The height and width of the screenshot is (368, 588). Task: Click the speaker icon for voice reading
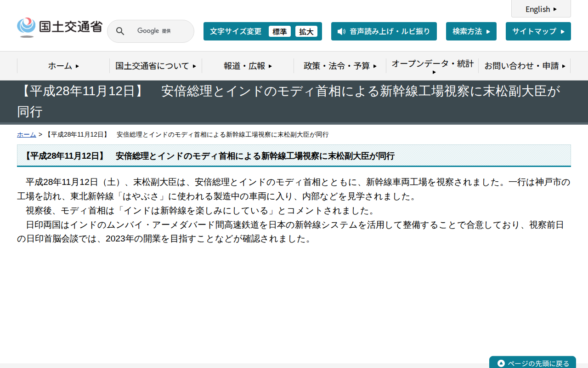click(341, 31)
